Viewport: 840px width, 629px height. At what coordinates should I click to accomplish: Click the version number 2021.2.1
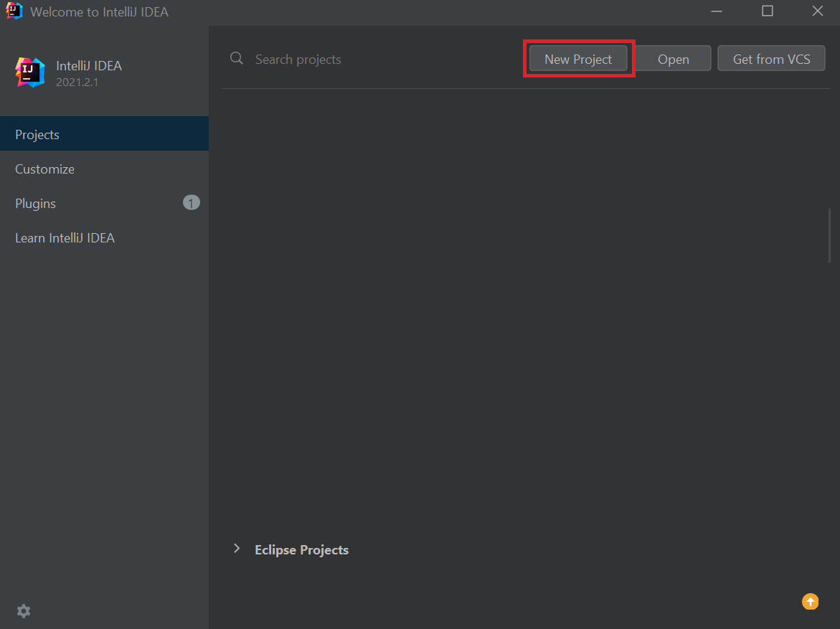click(x=77, y=82)
